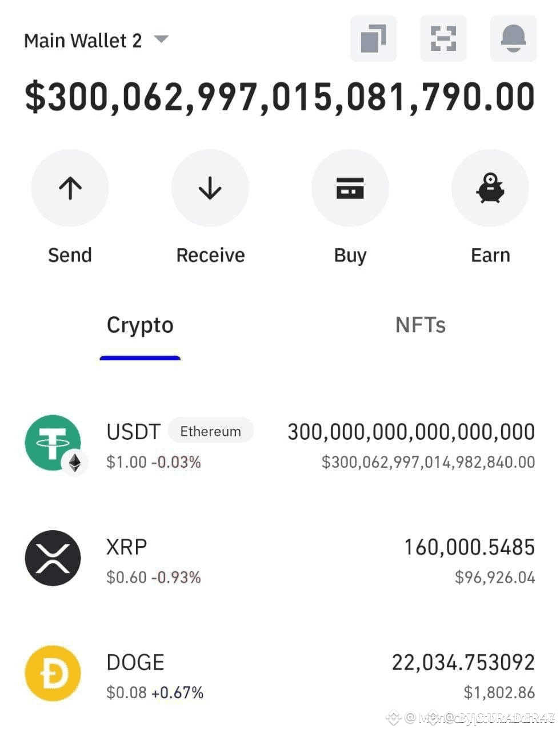
Task: Select the DOGE balance 22,034.753092
Action: click(x=463, y=662)
